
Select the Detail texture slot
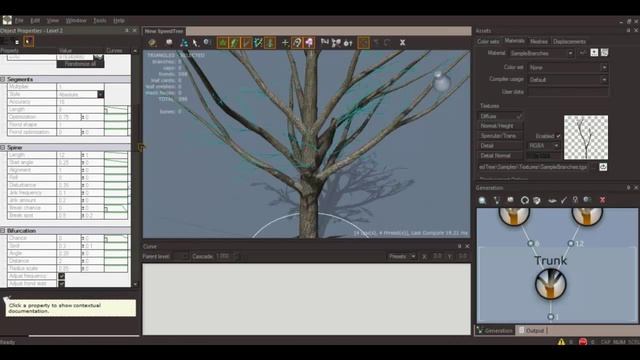500,146
